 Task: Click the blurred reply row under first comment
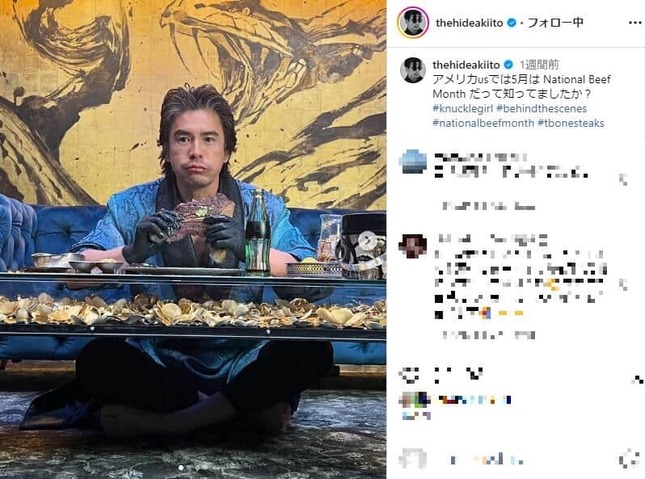click(489, 206)
